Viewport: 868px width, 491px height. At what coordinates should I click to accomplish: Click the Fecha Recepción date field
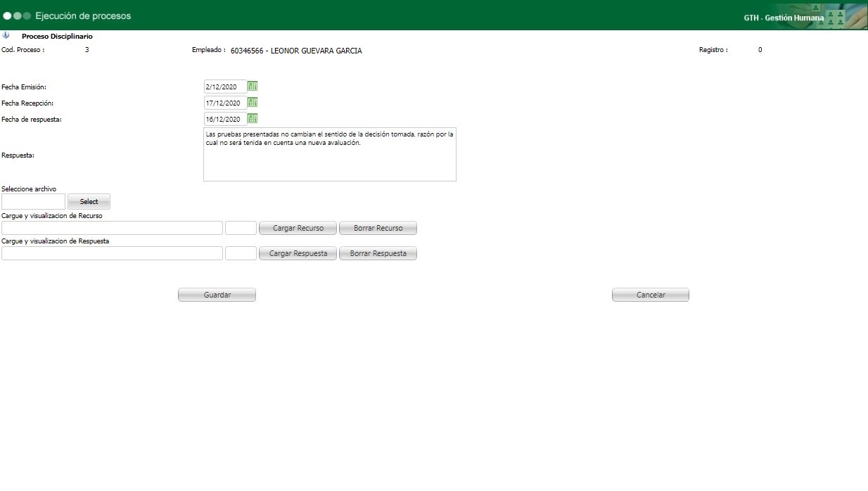(x=225, y=103)
